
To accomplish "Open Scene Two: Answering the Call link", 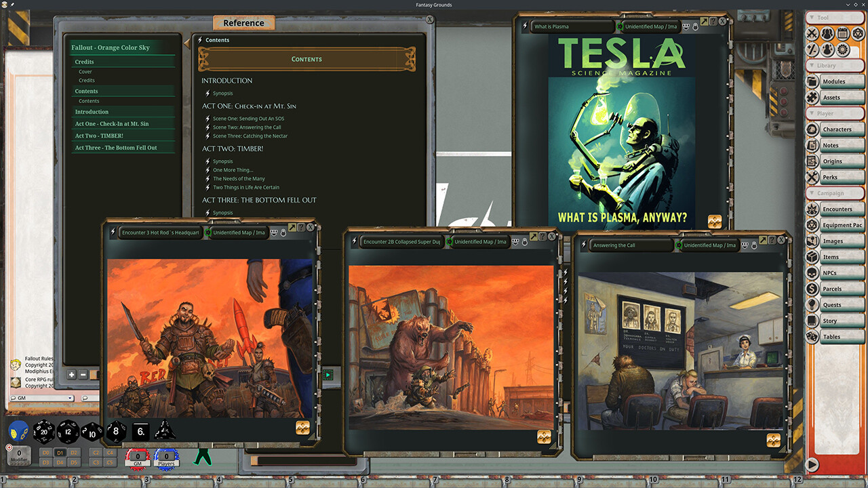I will (x=247, y=127).
